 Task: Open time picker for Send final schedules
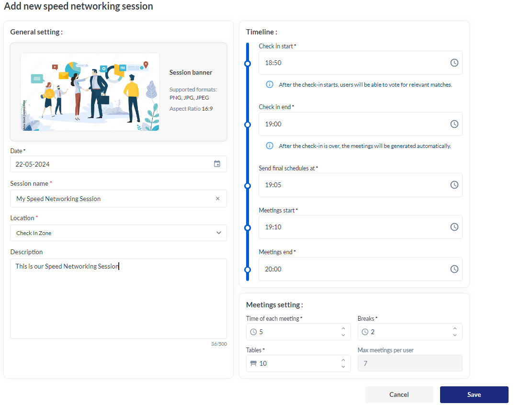tap(454, 185)
